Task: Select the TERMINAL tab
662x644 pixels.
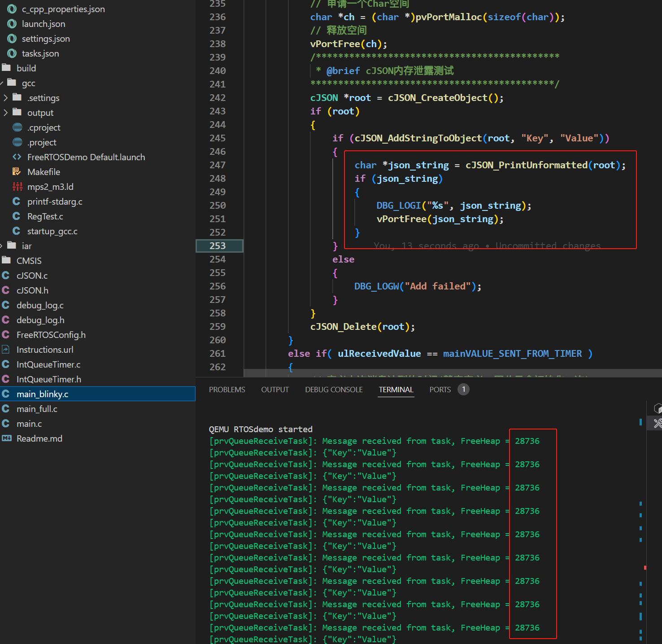Action: (x=396, y=390)
